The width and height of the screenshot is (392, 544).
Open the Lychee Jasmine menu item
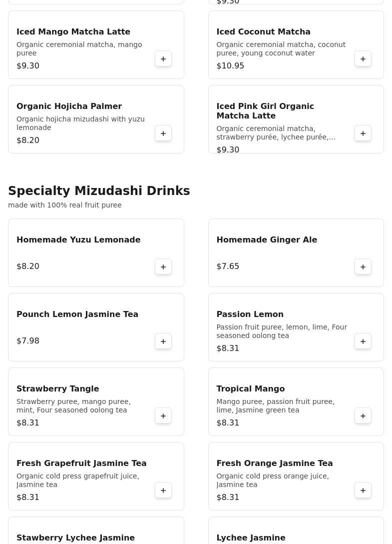(x=251, y=538)
